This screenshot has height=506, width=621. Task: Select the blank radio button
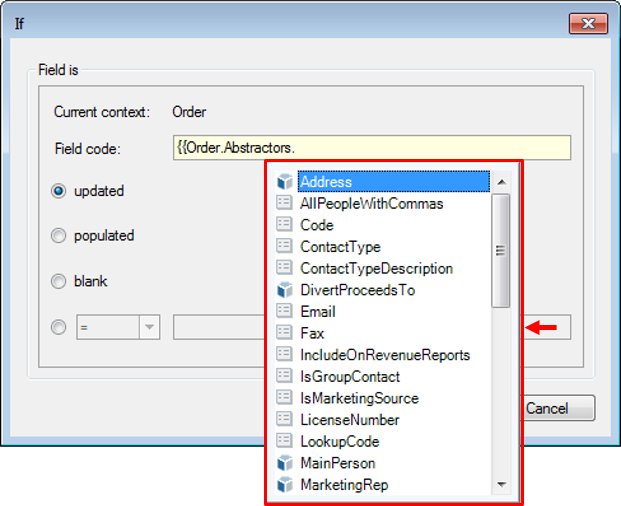(x=58, y=282)
